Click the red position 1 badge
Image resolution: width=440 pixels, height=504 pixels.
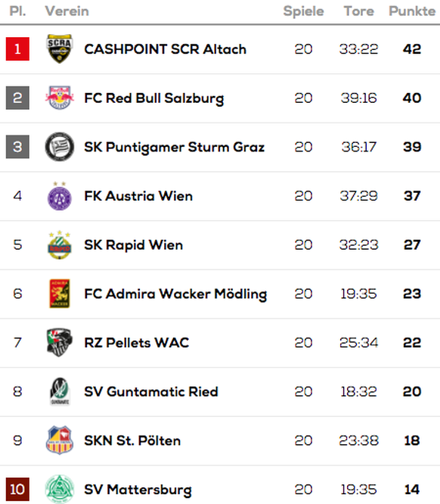pos(17,49)
